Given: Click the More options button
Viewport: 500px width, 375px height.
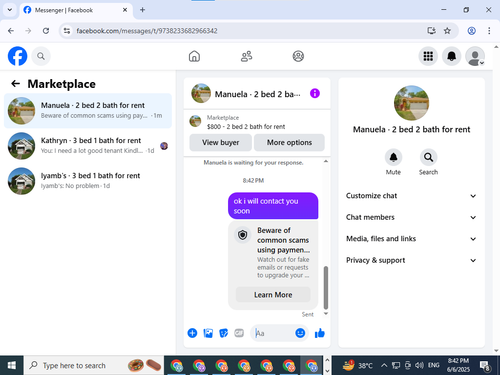Looking at the screenshot, I should (x=289, y=142).
